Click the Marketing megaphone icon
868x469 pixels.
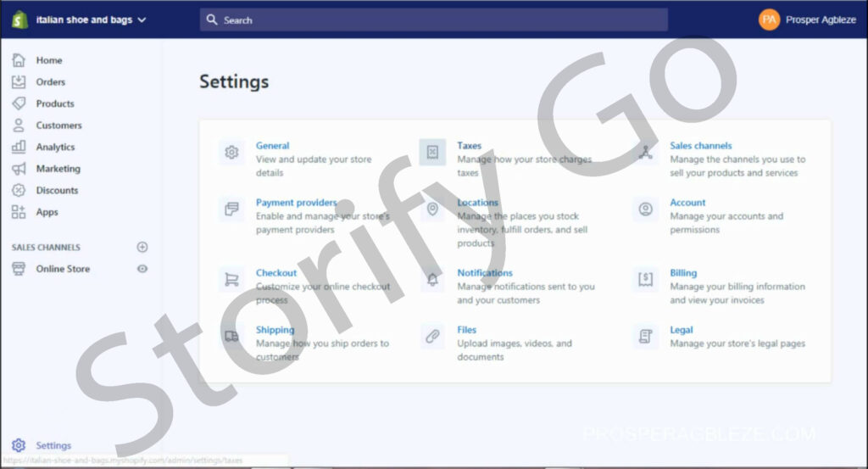pos(19,168)
